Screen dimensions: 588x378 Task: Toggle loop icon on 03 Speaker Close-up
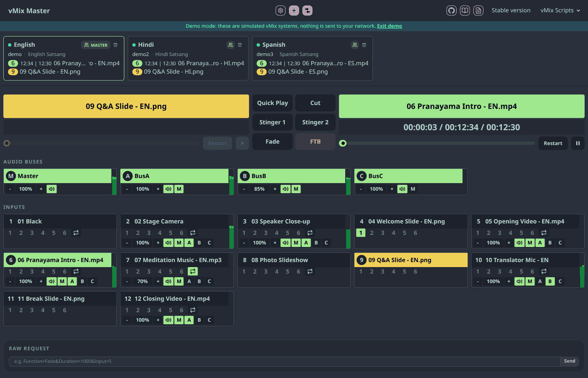pyautogui.click(x=310, y=233)
